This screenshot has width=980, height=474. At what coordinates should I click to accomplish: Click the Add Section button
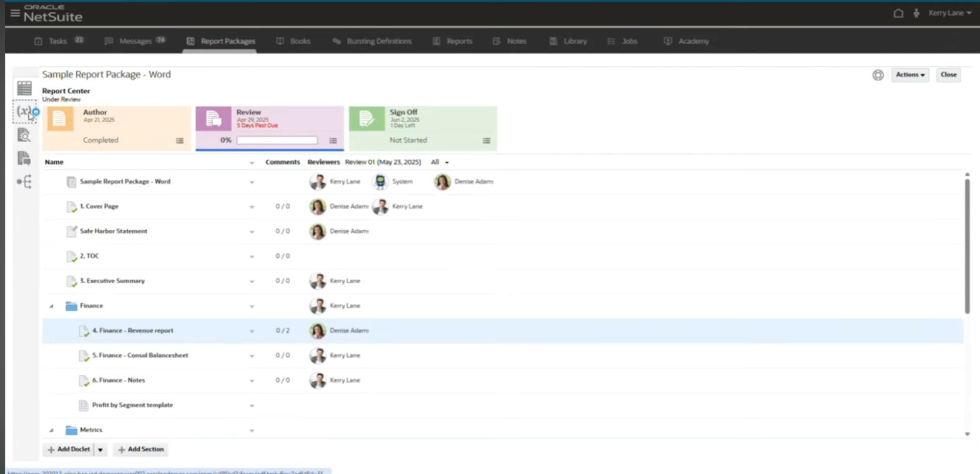pos(140,450)
